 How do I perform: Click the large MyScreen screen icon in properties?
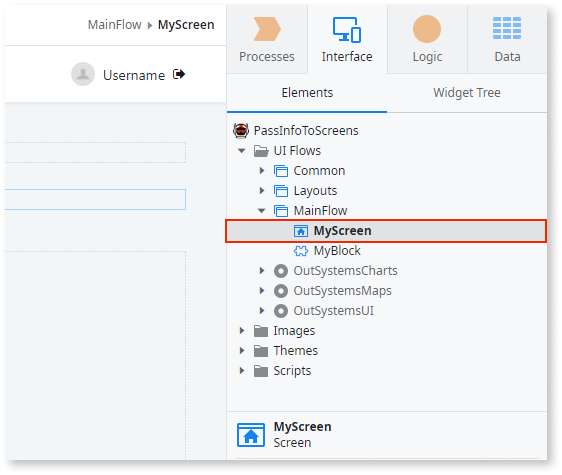(x=251, y=435)
